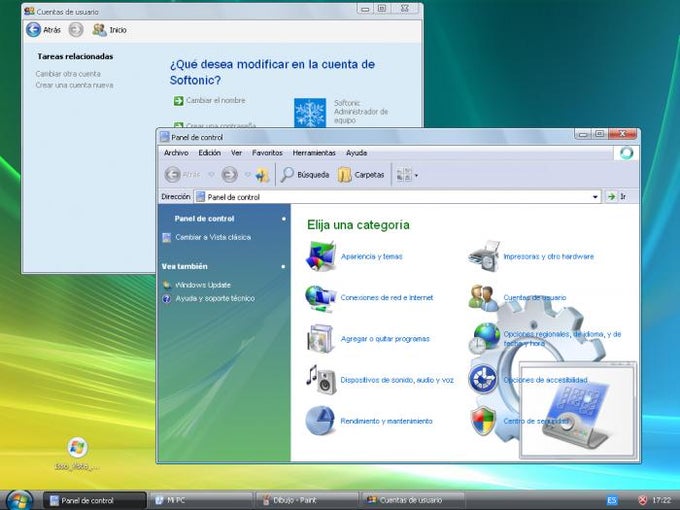
Task: Click the green arrow beside Cambiar el nombre
Action: 178,101
